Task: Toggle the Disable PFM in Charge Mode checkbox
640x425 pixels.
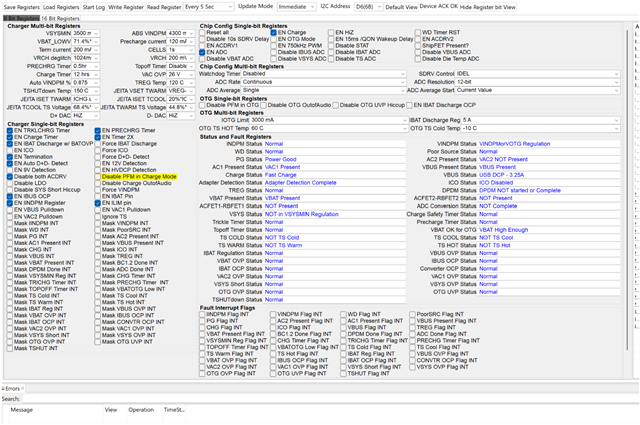Action: (x=97, y=176)
